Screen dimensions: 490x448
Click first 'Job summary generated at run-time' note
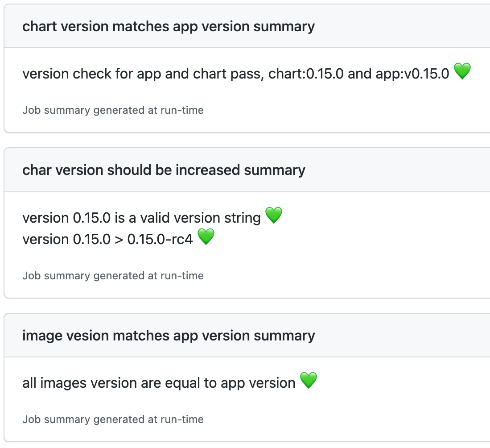tap(113, 110)
